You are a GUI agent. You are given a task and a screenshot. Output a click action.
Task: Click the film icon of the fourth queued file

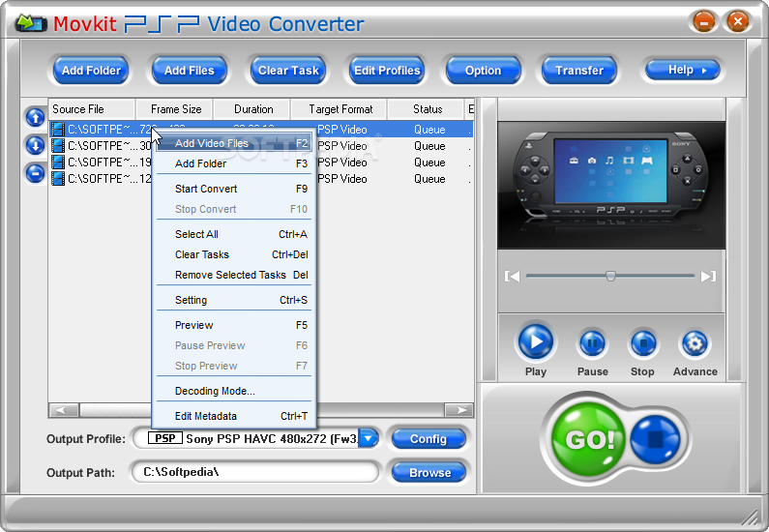click(x=58, y=179)
